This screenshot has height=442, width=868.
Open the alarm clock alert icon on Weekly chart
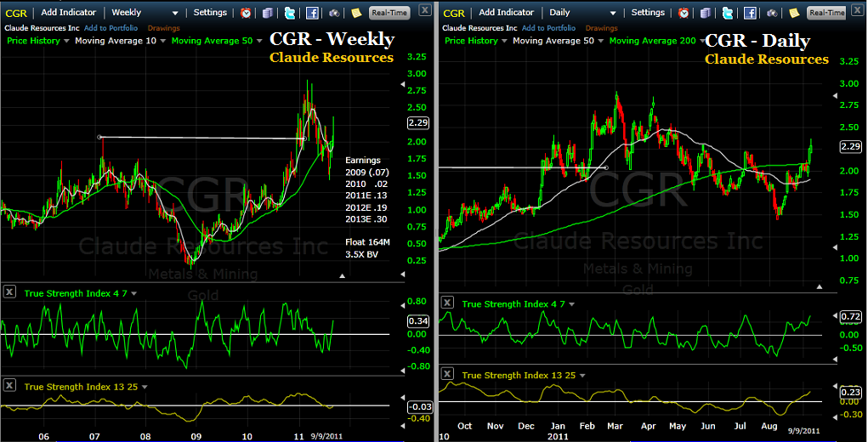(x=246, y=12)
